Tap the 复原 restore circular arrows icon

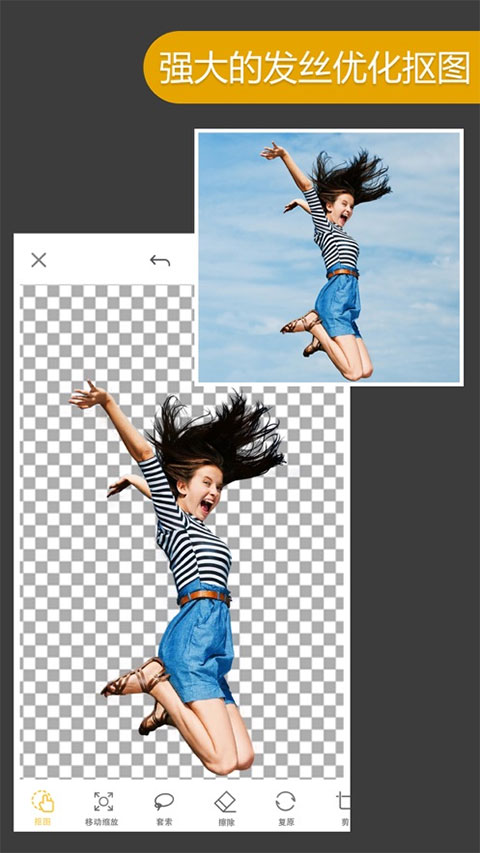click(285, 801)
